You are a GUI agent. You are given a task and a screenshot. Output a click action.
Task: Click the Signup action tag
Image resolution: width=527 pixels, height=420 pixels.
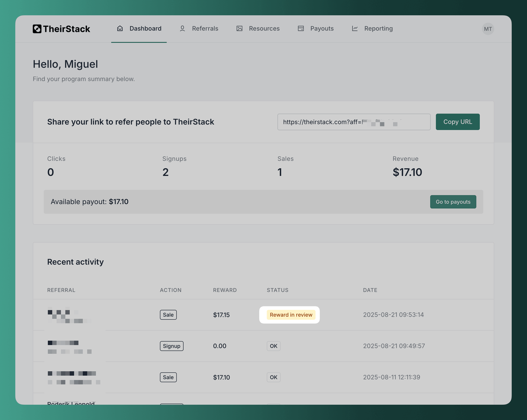172,346
